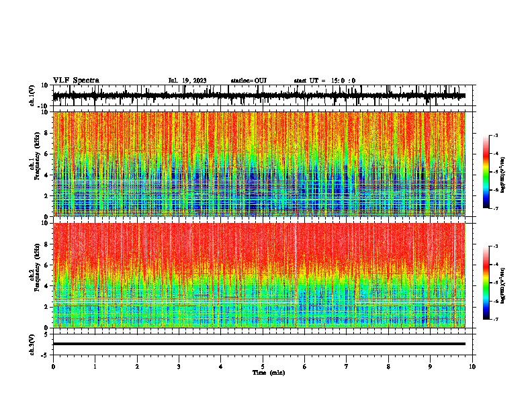Image resolution: width=532 pixels, height=411 pixels.
Task: Click the ch.2 spectrogram color scale bar
Action: tap(486, 283)
